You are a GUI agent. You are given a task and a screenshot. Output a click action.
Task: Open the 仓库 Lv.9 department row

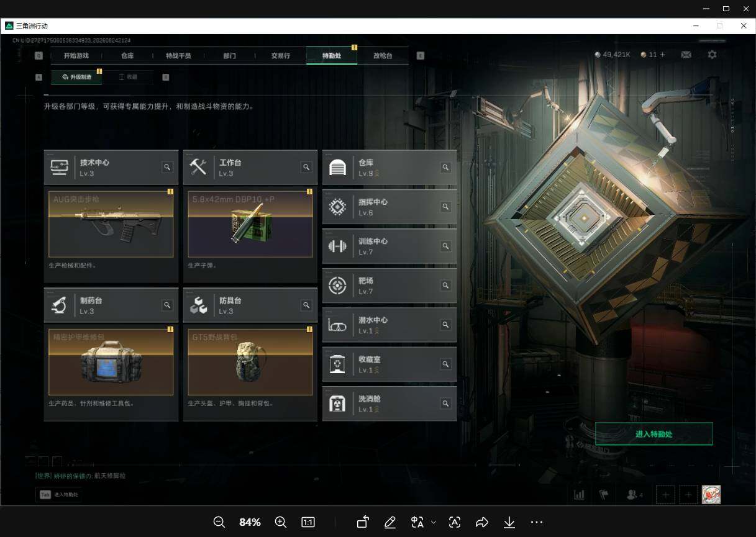tap(389, 168)
